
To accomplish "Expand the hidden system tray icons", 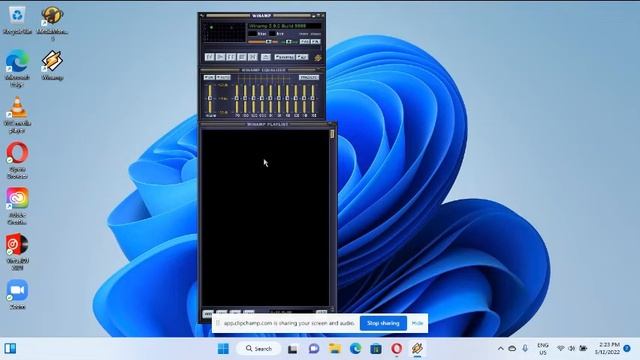I will tap(500, 349).
